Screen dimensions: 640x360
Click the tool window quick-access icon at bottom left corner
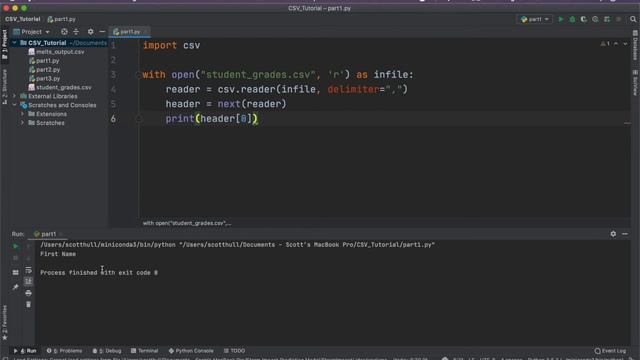point(4,358)
